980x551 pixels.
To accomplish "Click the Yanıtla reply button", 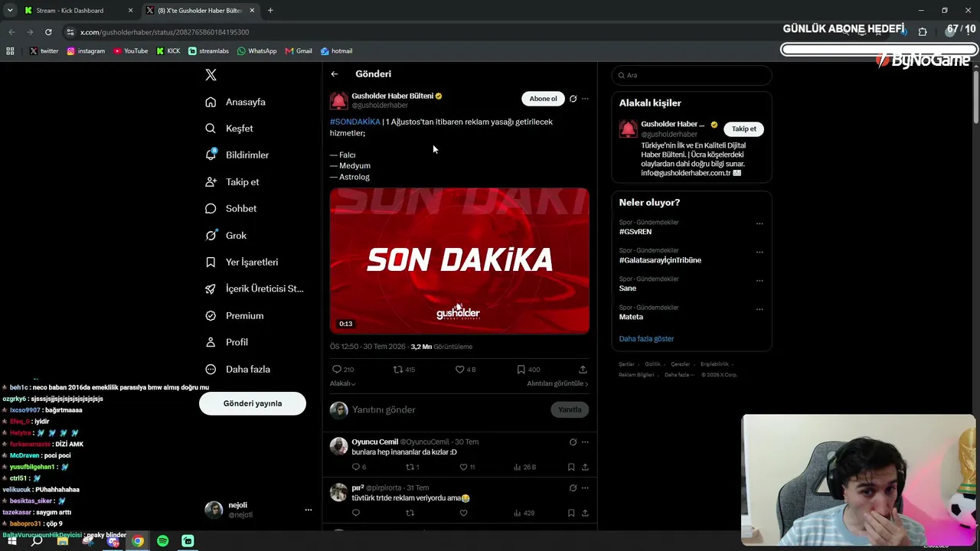I will click(x=570, y=409).
